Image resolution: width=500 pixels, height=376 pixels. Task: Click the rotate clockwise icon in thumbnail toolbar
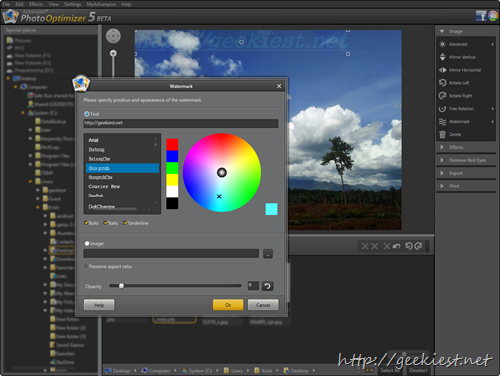click(418, 246)
